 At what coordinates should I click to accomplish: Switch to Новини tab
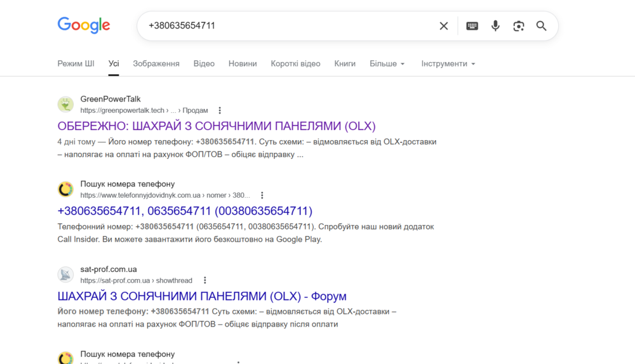pyautogui.click(x=243, y=63)
